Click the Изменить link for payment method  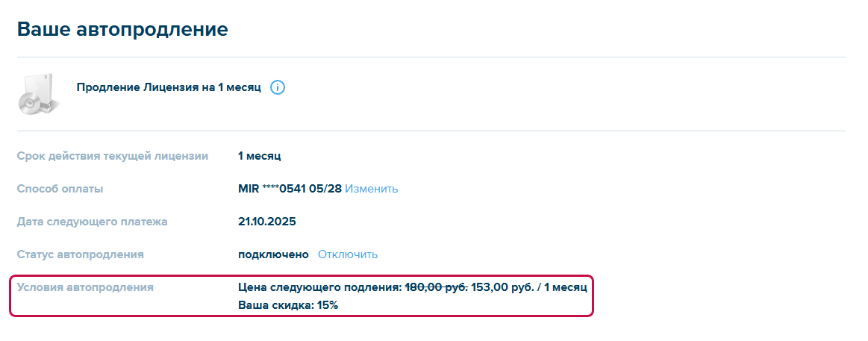(371, 189)
